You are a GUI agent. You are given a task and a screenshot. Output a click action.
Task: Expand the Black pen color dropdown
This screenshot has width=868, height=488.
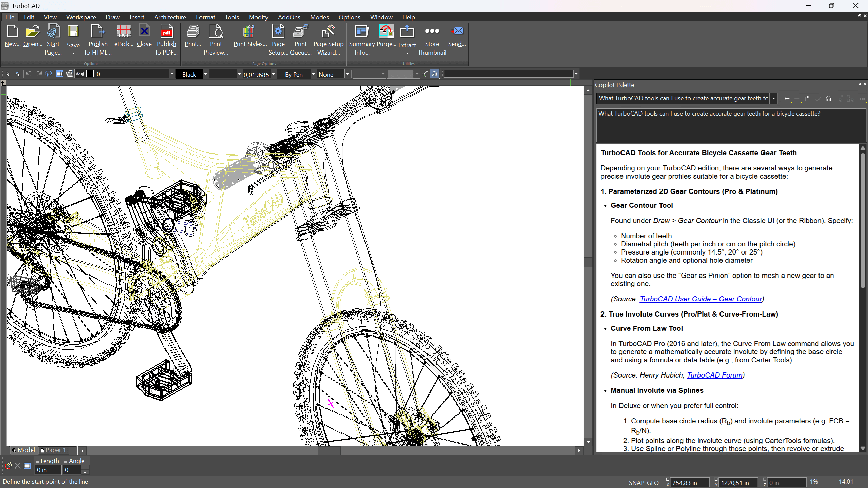tap(205, 74)
